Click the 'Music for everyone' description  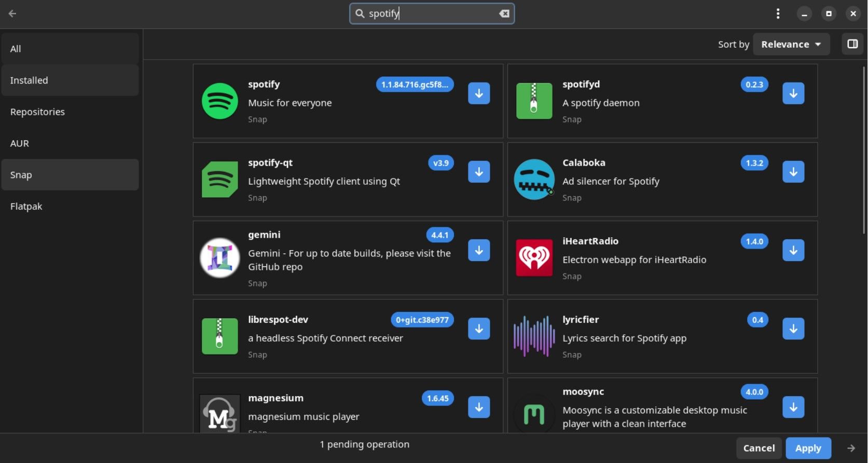coord(290,103)
